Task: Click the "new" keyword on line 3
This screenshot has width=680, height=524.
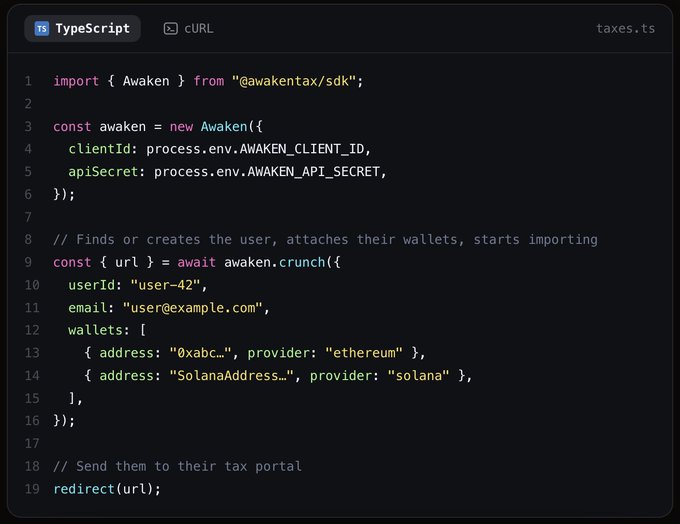Action: pos(181,127)
